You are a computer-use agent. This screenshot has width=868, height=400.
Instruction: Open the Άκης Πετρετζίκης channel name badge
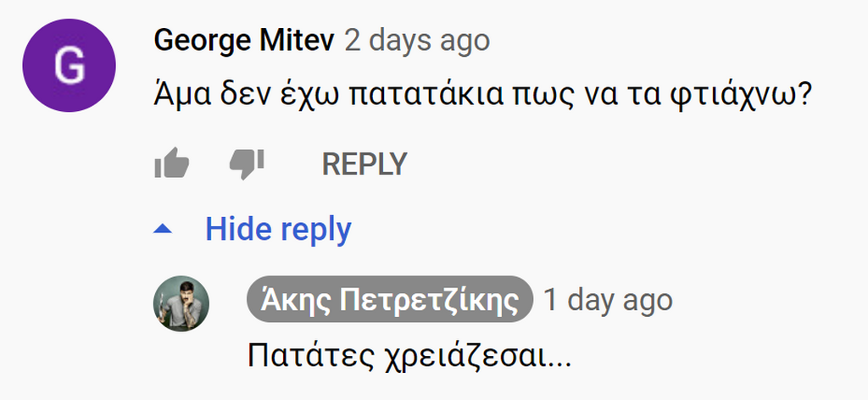coord(390,299)
